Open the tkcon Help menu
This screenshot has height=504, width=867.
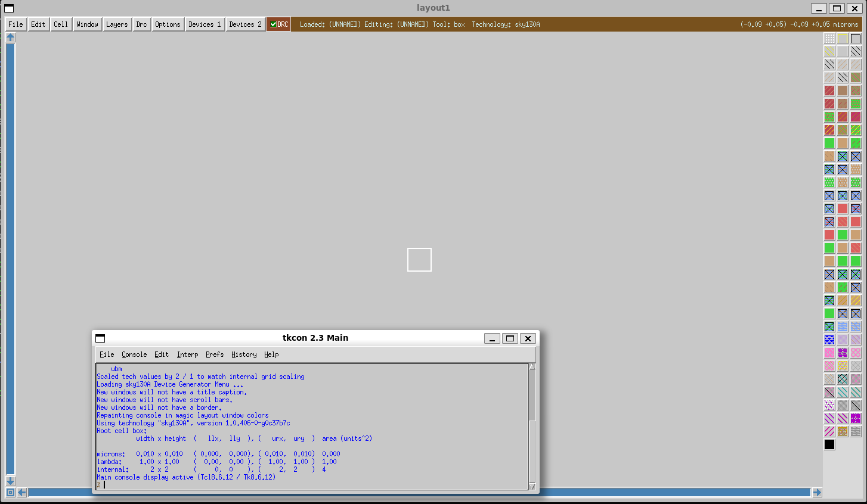point(271,354)
